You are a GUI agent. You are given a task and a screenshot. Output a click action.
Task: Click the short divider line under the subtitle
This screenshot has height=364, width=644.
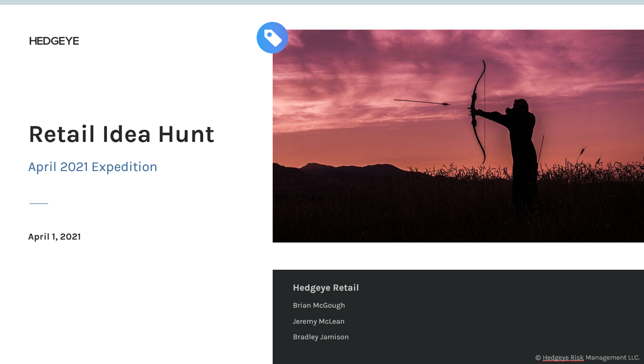coord(39,203)
